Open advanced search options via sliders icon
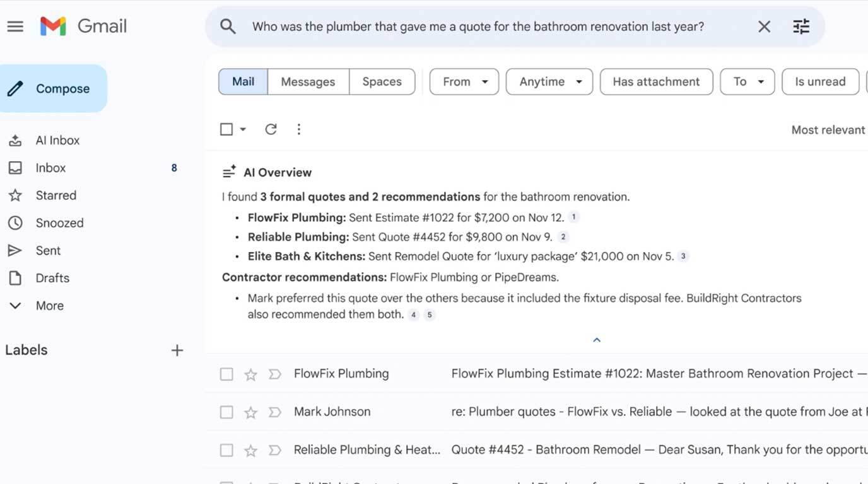Viewport: 868px width, 484px height. click(x=801, y=26)
